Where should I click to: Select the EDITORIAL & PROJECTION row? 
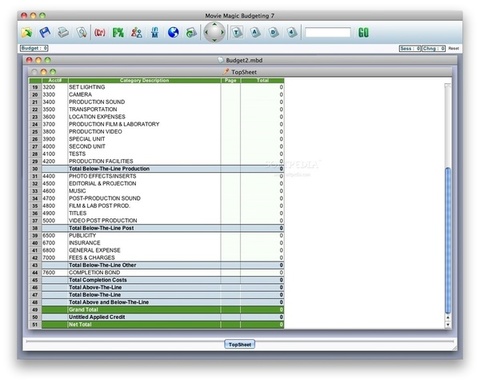pyautogui.click(x=156, y=183)
